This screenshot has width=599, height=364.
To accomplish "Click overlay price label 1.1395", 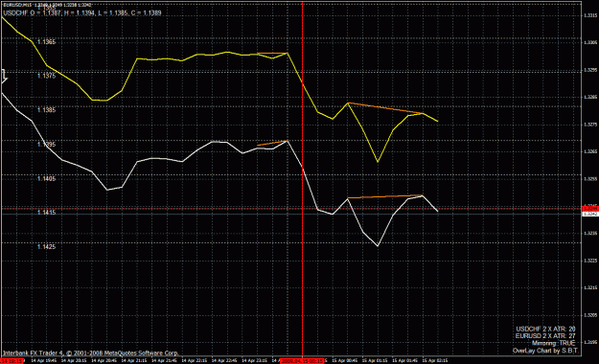I will point(47,145).
